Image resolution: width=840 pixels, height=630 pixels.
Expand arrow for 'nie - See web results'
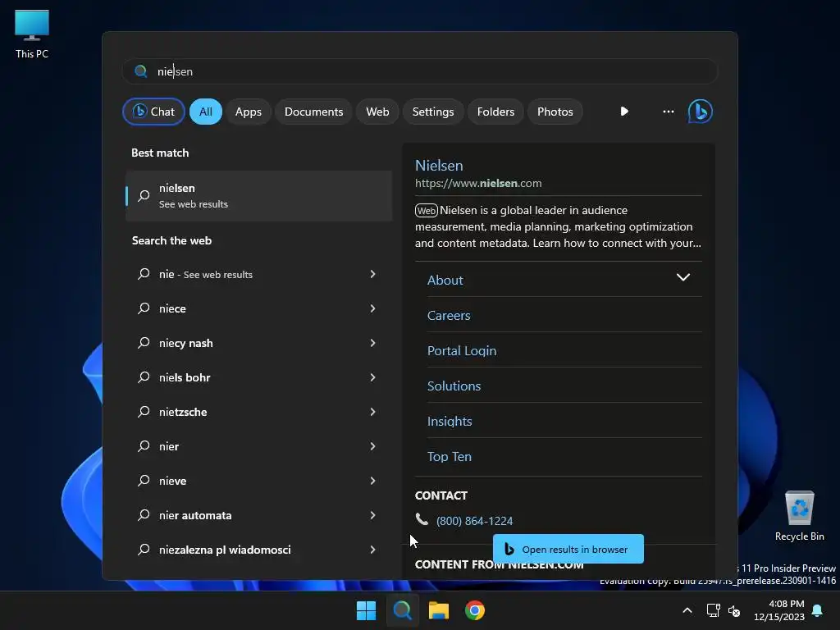pyautogui.click(x=373, y=274)
